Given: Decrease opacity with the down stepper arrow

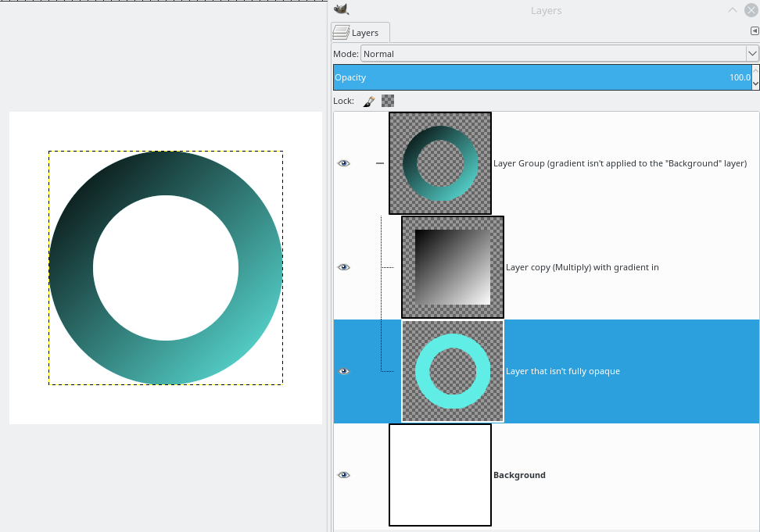Looking at the screenshot, I should 755,83.
